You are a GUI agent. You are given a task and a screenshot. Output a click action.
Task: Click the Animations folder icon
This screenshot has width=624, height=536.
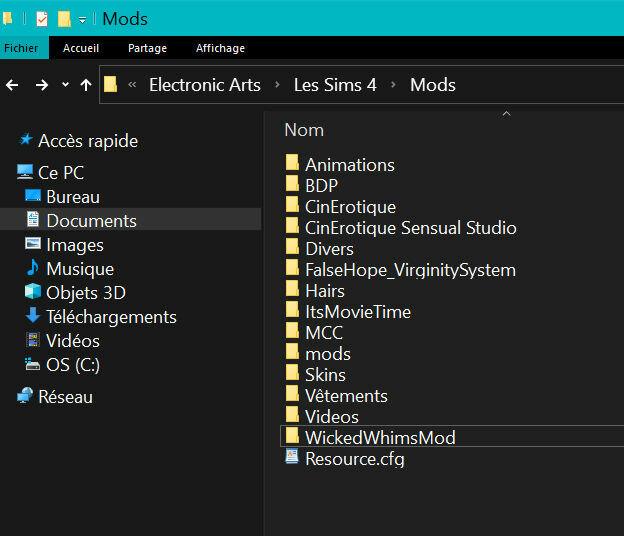292,162
